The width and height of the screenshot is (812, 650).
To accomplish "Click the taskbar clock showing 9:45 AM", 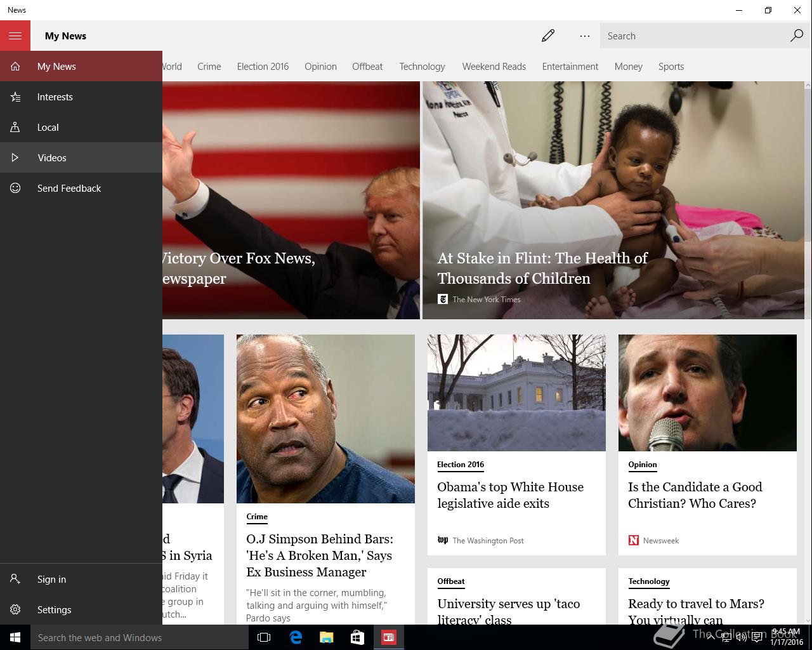I will pyautogui.click(x=786, y=637).
